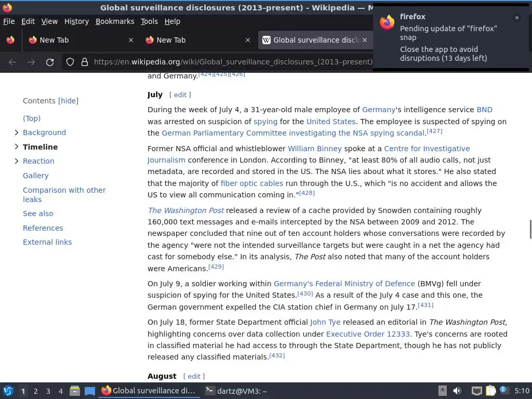The image size is (532, 399).
Task: Open the File menu
Action: point(9,21)
